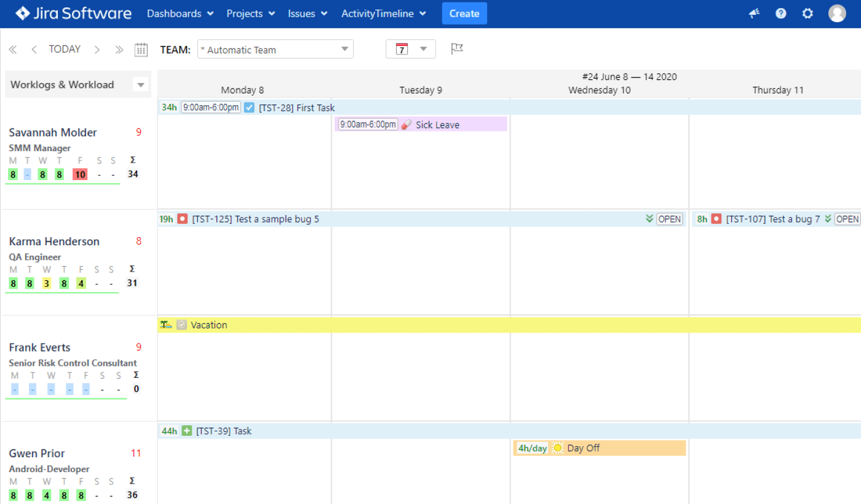Click the palm tree icon on Vacation entry
The height and width of the screenshot is (504, 861).
tap(165, 325)
